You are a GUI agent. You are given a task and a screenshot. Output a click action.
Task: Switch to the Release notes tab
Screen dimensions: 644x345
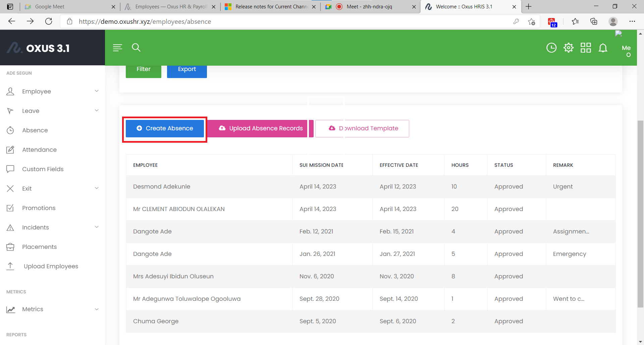271,6
